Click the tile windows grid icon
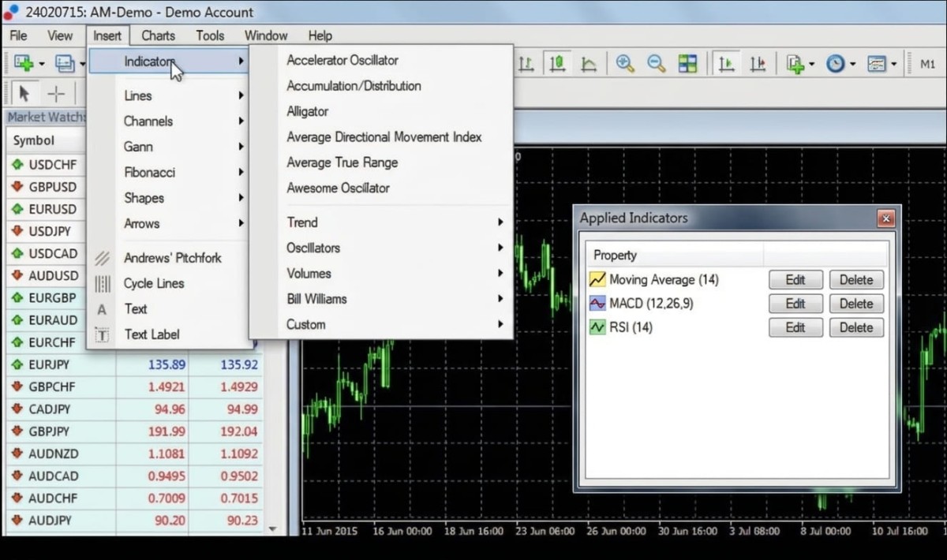Viewport: 947px width, 560px height. tap(687, 64)
